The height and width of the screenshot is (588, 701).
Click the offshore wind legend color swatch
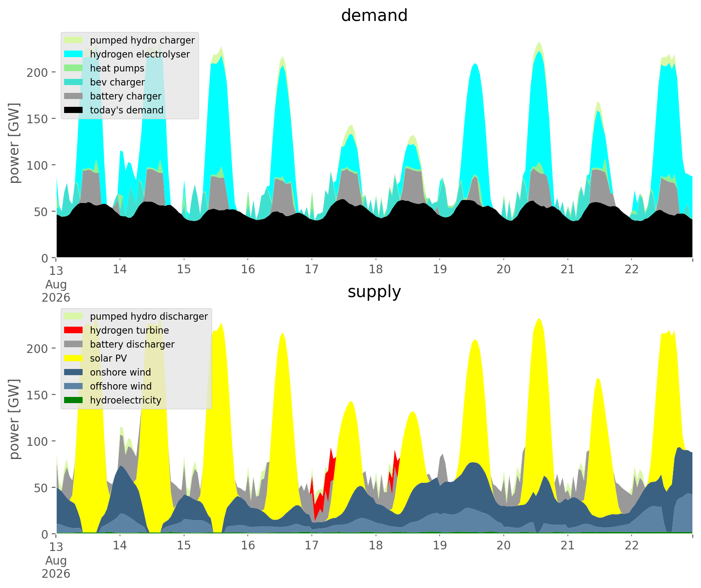click(x=74, y=386)
